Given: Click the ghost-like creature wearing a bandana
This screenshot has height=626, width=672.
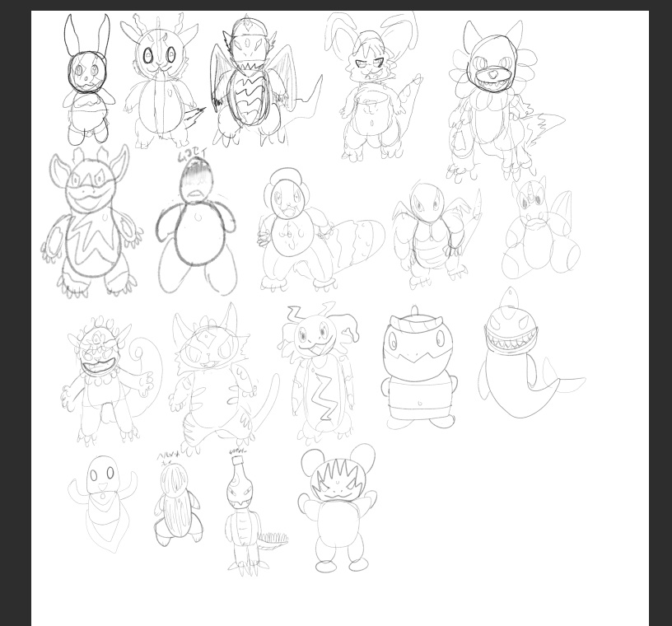Looking at the screenshot, I should point(103,504).
